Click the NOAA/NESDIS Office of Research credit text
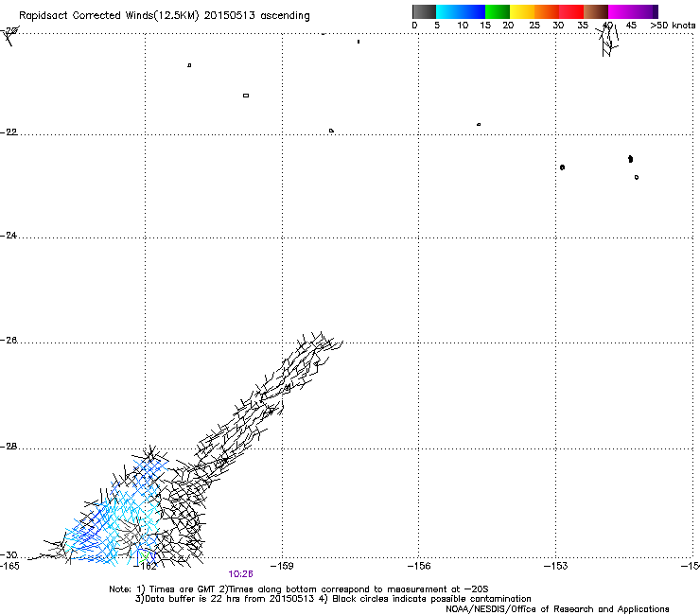Viewport: 700px width, 615px height. (x=557, y=609)
